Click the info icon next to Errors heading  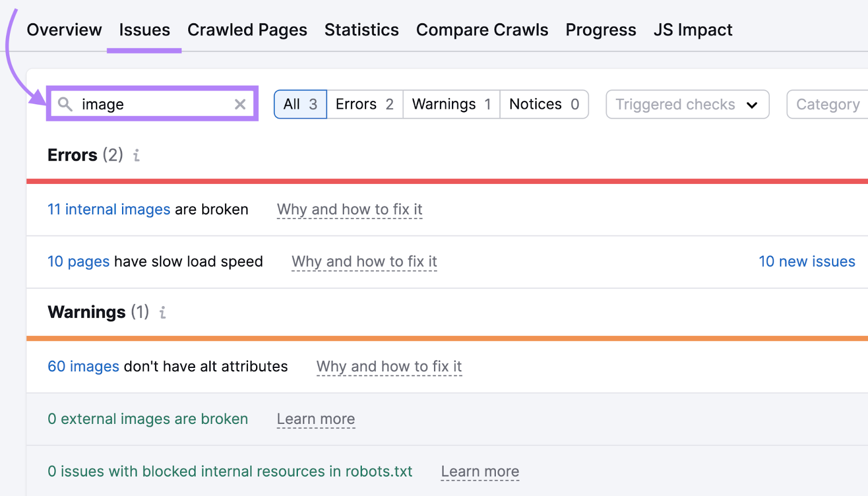(x=136, y=156)
